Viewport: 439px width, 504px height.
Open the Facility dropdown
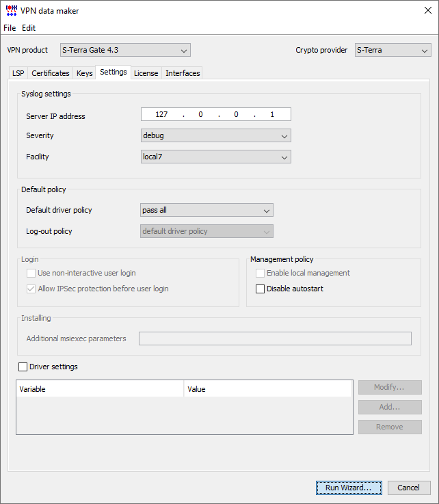pos(216,157)
